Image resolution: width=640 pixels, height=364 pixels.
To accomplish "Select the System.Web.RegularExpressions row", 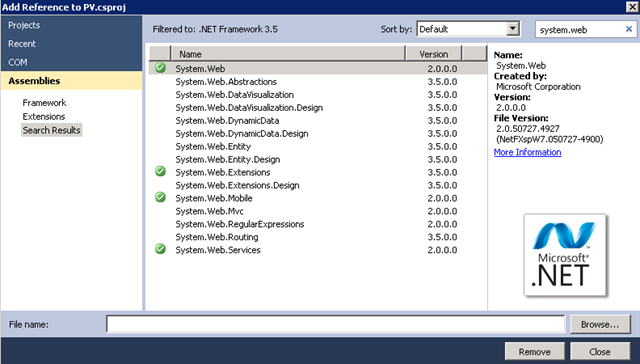I will tap(318, 224).
